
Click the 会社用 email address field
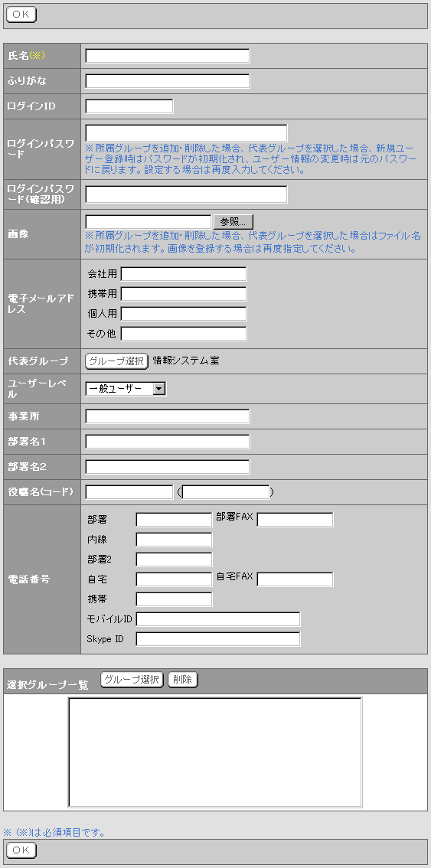184,274
